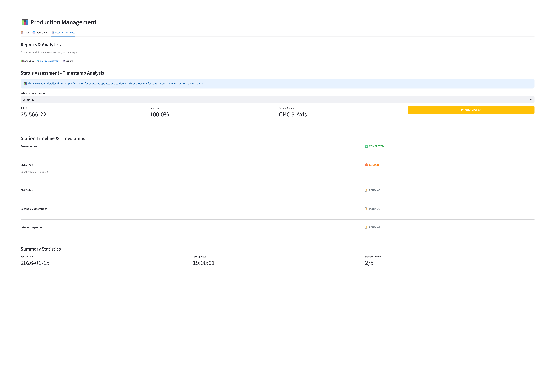Click the floppy disk icon on Export tab
555x392 pixels.
64,61
